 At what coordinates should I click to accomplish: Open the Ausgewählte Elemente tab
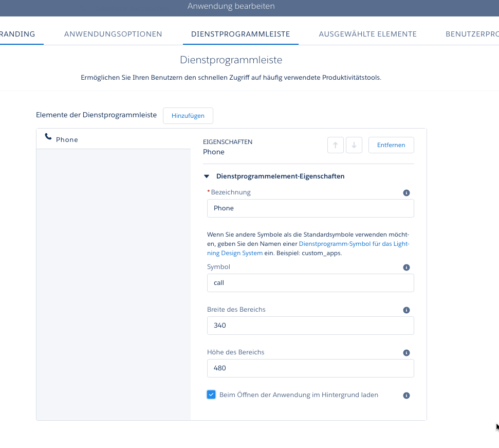click(x=367, y=34)
